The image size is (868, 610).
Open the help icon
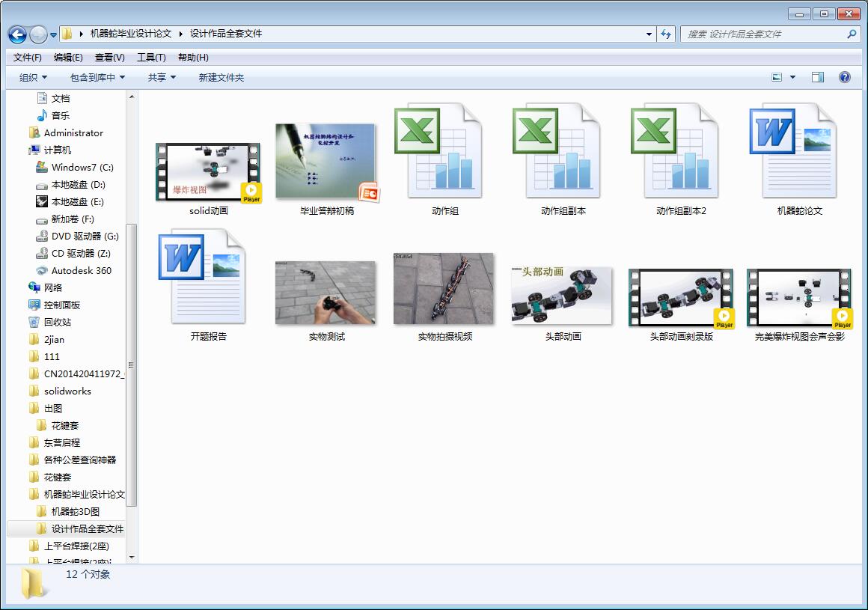[x=845, y=78]
